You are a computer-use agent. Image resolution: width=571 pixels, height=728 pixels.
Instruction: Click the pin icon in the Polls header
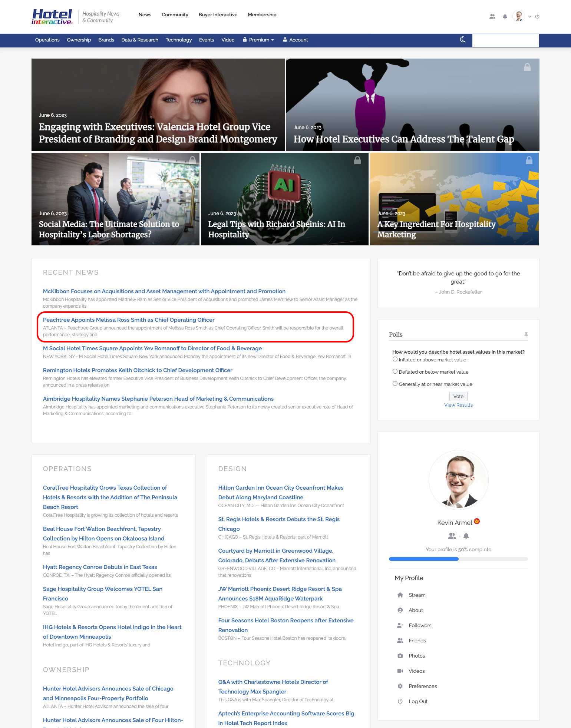point(526,334)
